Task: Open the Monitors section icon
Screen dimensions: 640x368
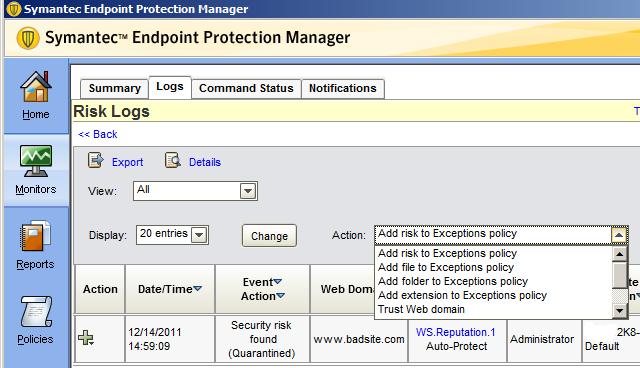Action: point(36,161)
